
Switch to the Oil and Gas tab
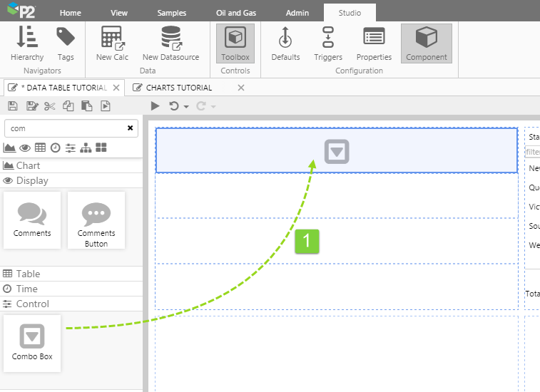(x=235, y=13)
